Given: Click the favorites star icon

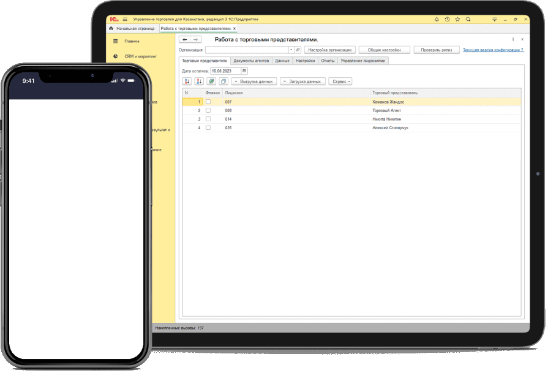Looking at the screenshot, I should 457,19.
